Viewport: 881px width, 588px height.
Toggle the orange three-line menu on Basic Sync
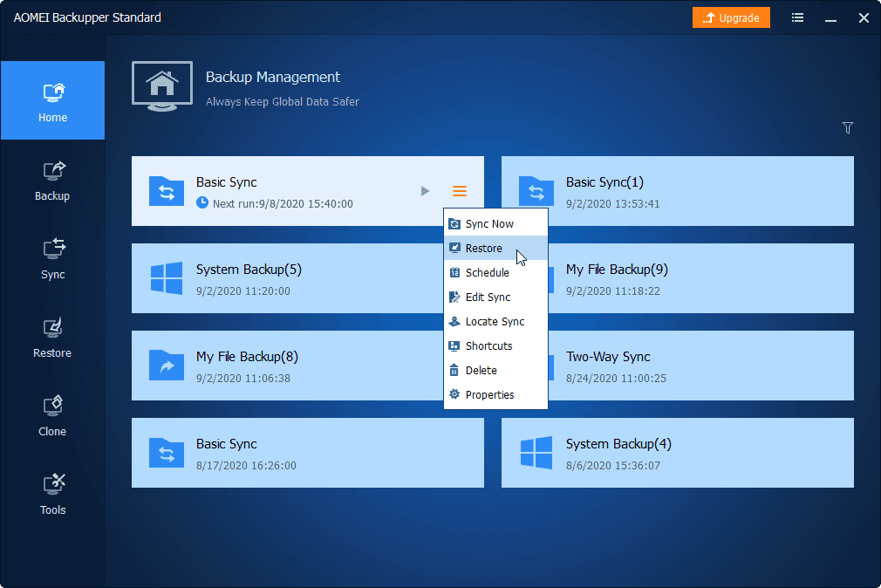460,191
